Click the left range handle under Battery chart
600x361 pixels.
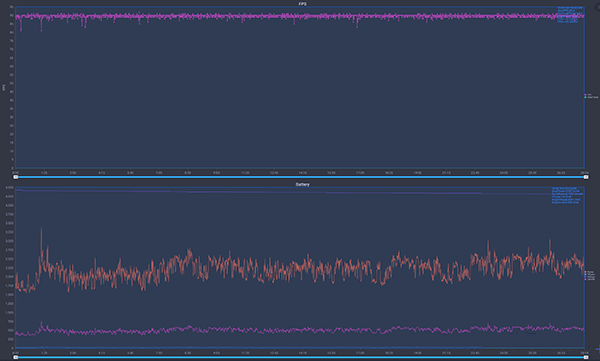[x=16, y=357]
